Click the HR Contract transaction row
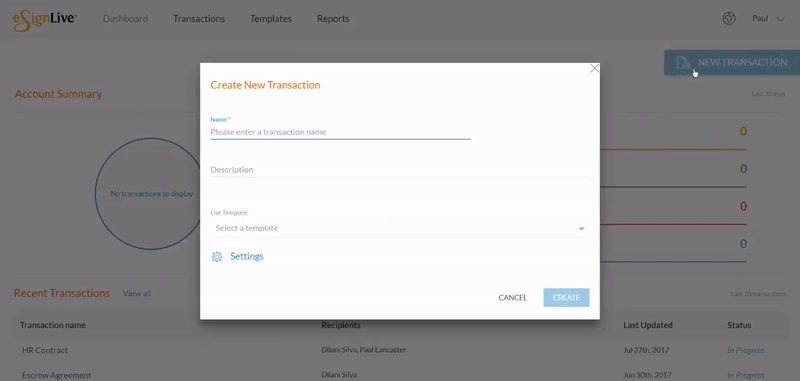The height and width of the screenshot is (381, 800). [x=400, y=350]
